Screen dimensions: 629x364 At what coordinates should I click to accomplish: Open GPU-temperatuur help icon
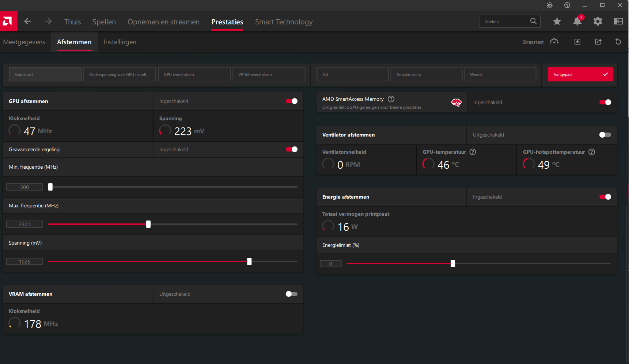(473, 152)
